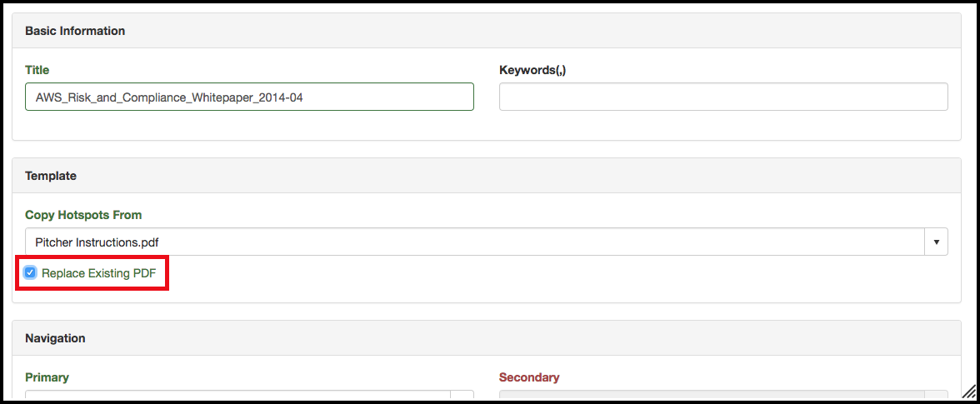980x404 pixels.
Task: Click the Primary dropdown's arrow segment
Action: point(462,396)
